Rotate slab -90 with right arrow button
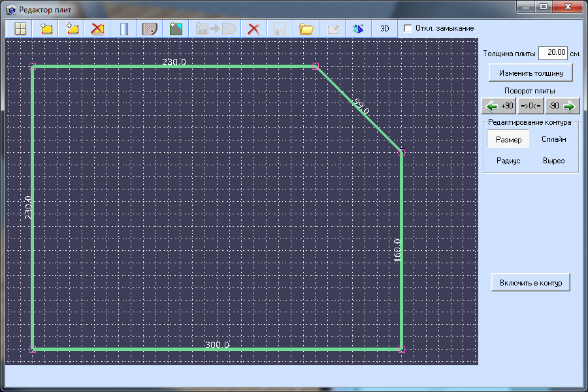This screenshot has height=392, width=588. click(563, 106)
